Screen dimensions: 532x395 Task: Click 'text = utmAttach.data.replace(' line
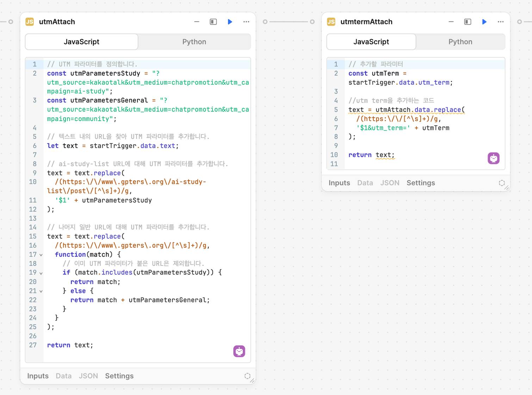[x=407, y=109]
